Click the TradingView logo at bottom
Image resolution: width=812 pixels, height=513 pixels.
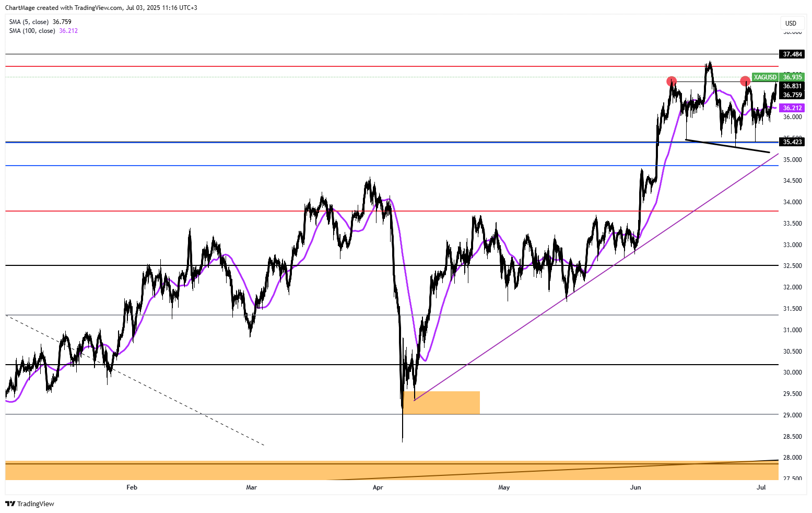tap(30, 504)
